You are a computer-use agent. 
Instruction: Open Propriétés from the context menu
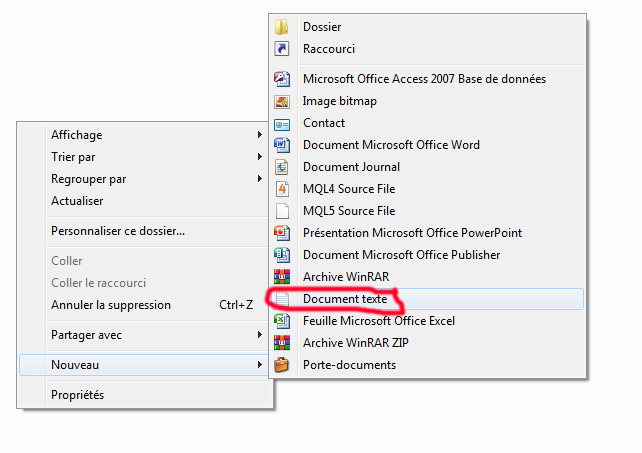77,395
